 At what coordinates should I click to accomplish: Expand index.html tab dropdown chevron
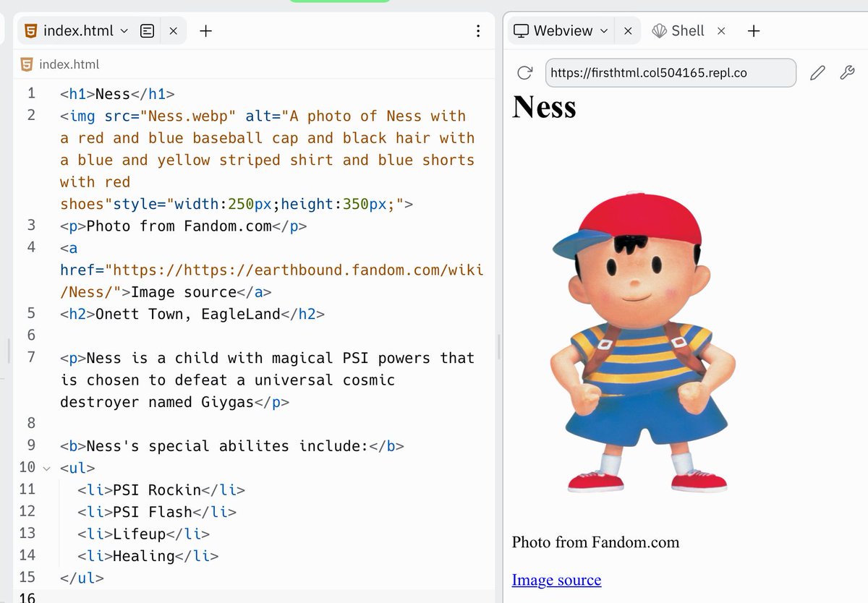(124, 31)
